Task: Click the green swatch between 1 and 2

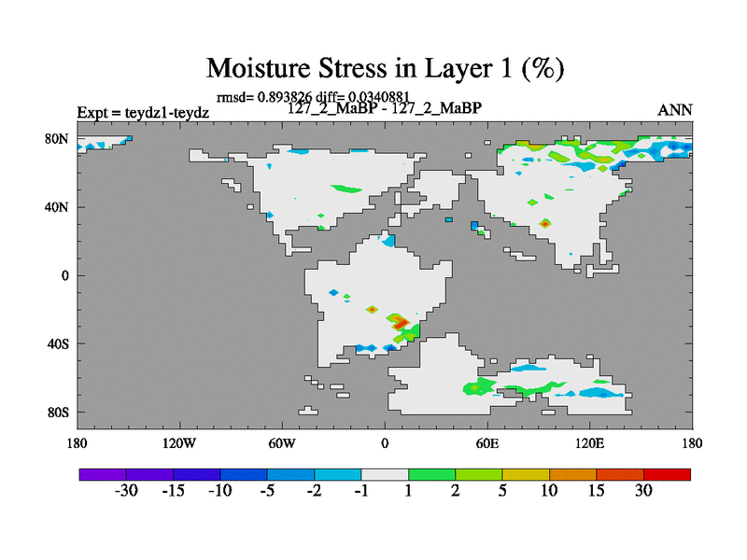Action: [431, 474]
